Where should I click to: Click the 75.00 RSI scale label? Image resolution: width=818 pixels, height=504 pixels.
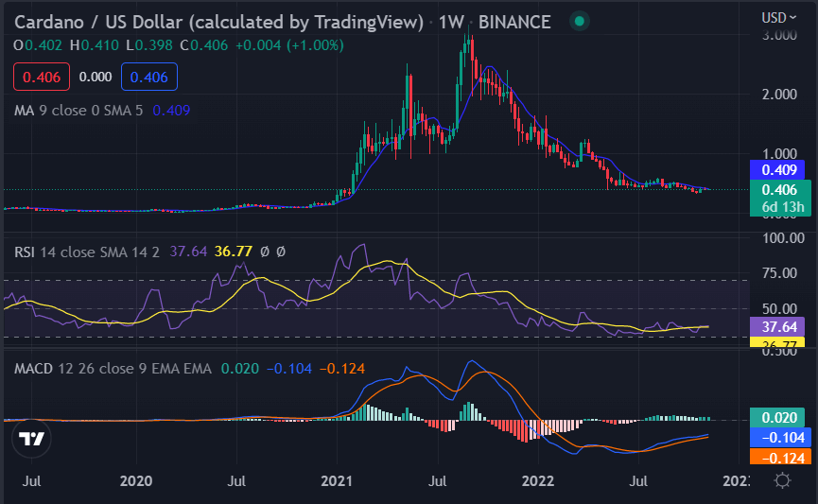(779, 273)
